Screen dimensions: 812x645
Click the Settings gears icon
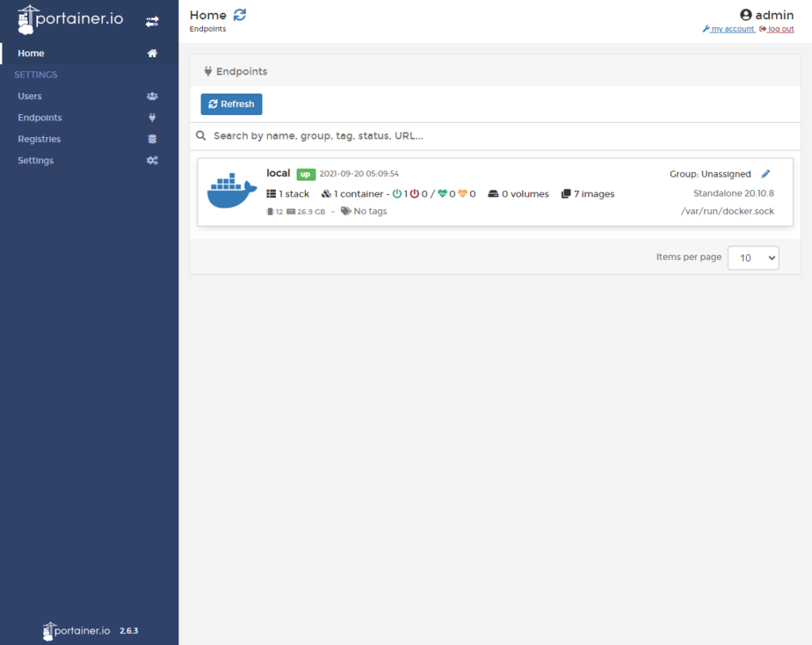[152, 161]
